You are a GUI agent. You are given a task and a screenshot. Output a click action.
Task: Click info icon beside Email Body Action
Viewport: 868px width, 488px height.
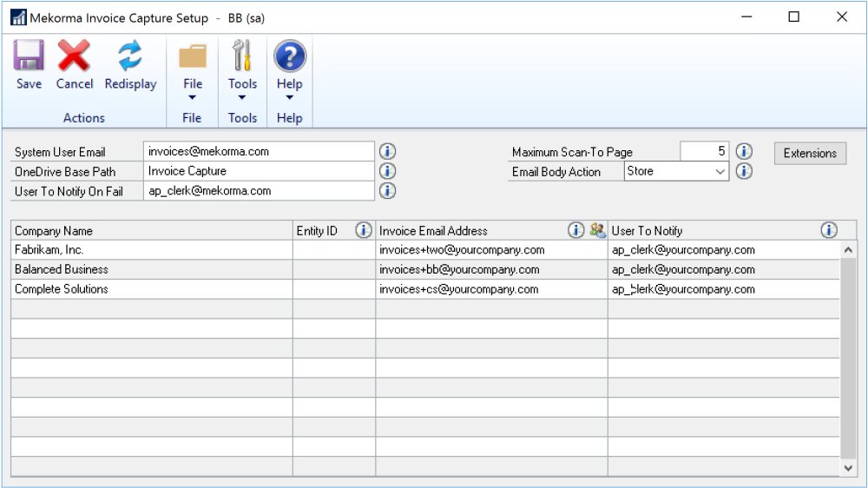[744, 171]
